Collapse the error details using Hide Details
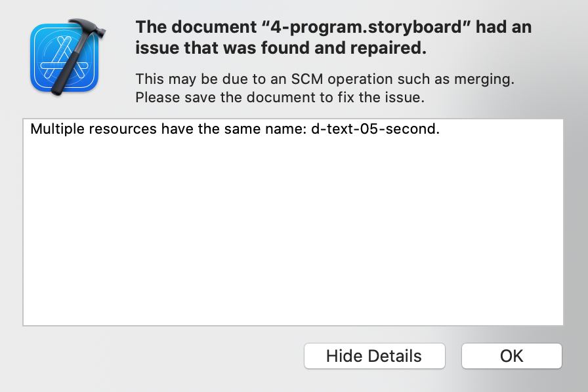The width and height of the screenshot is (588, 392). [374, 356]
